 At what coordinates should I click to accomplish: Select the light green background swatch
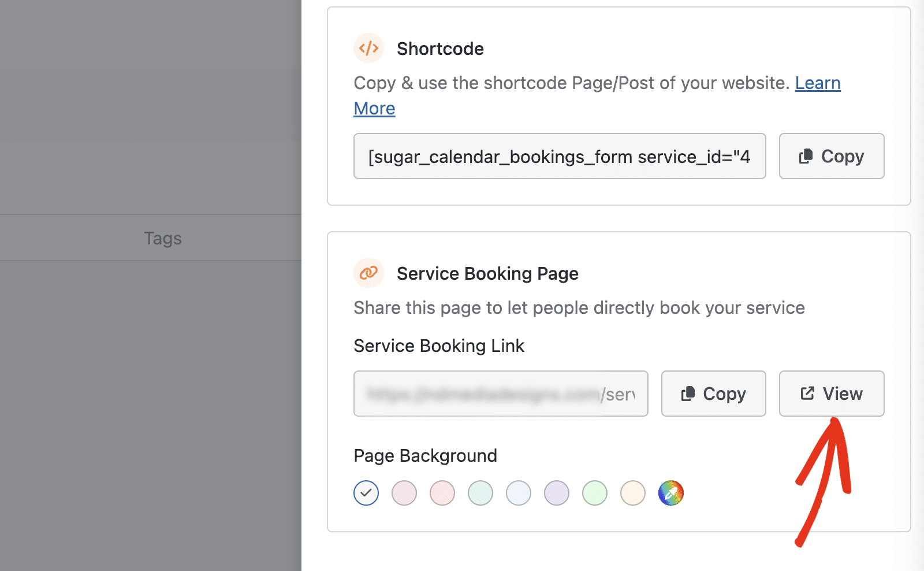click(x=595, y=493)
